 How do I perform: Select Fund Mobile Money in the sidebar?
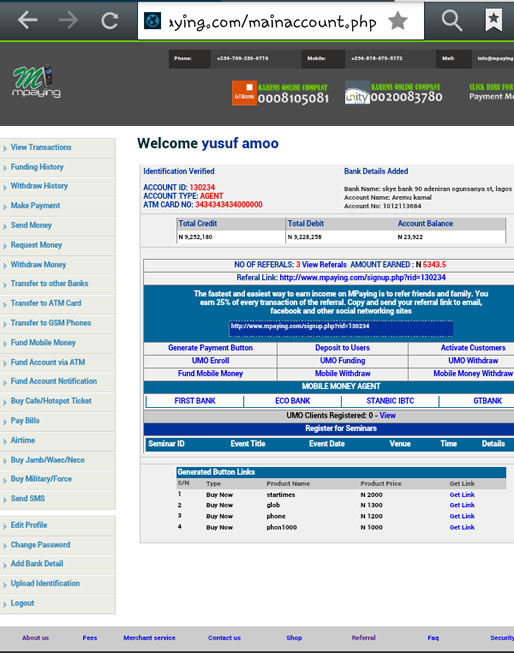point(43,342)
